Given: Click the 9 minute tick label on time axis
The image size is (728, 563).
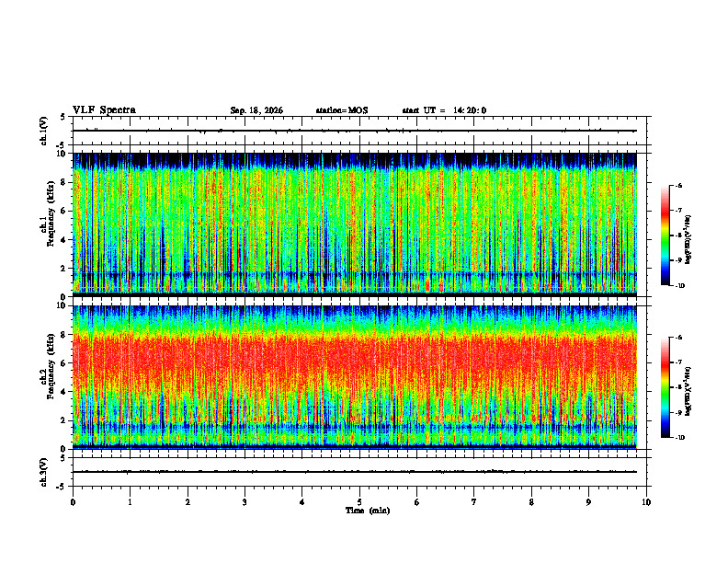Looking at the screenshot, I should pos(588,502).
